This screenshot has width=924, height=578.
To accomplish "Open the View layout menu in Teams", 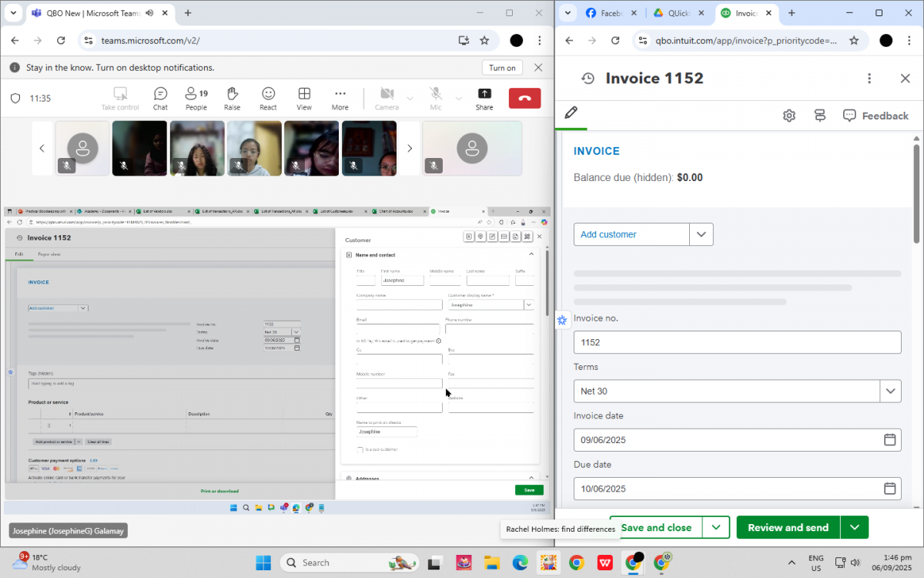I will coord(304,99).
